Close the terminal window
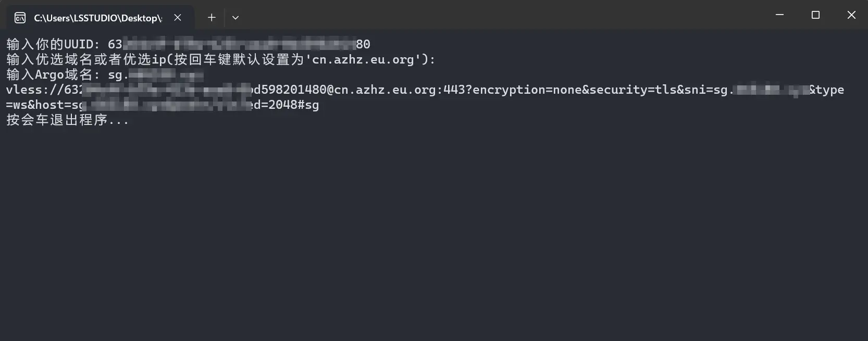 [851, 15]
